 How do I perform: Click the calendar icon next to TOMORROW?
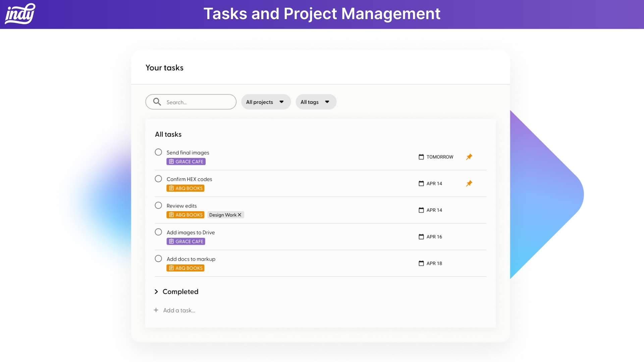click(422, 157)
